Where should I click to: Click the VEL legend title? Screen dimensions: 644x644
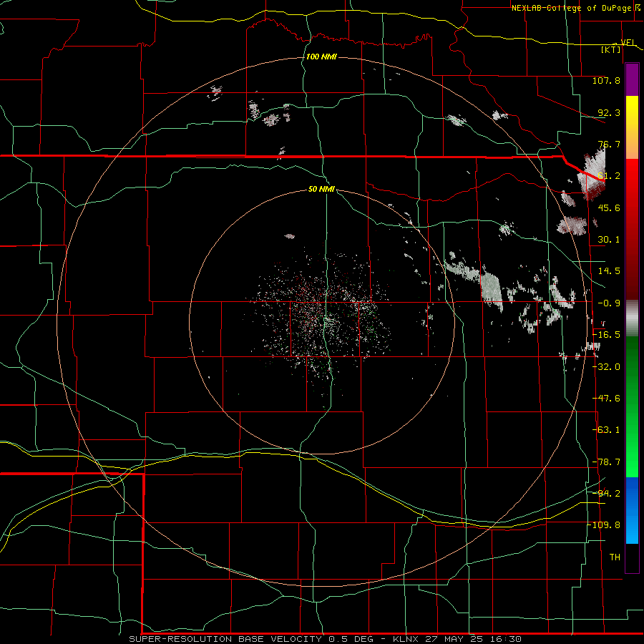click(x=628, y=42)
